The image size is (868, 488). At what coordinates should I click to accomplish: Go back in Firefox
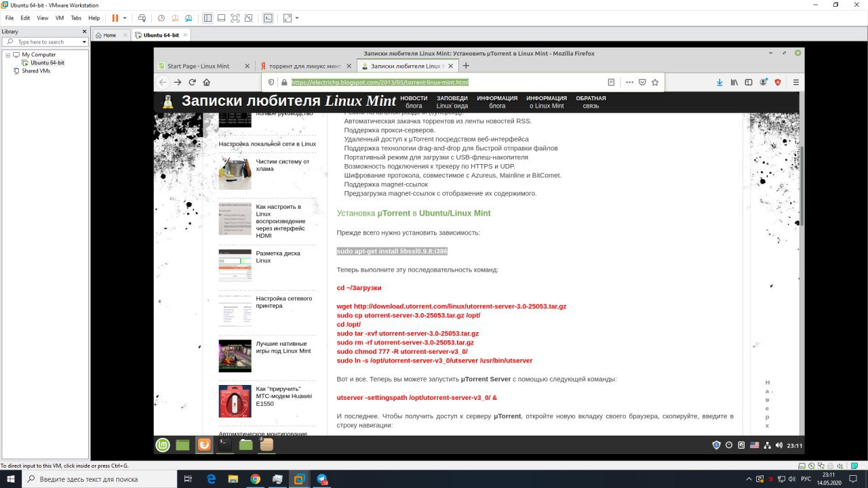click(x=163, y=82)
